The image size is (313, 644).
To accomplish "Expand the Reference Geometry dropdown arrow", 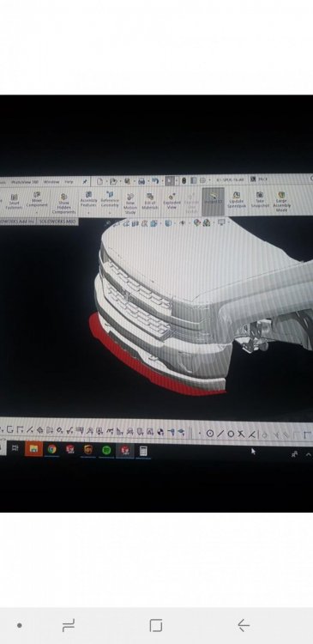I will click(110, 212).
